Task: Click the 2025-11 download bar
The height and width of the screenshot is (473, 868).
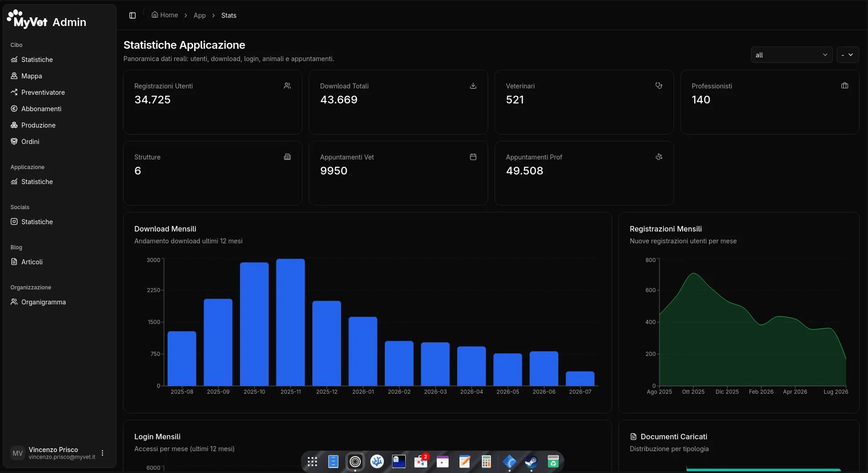Action: click(x=291, y=322)
